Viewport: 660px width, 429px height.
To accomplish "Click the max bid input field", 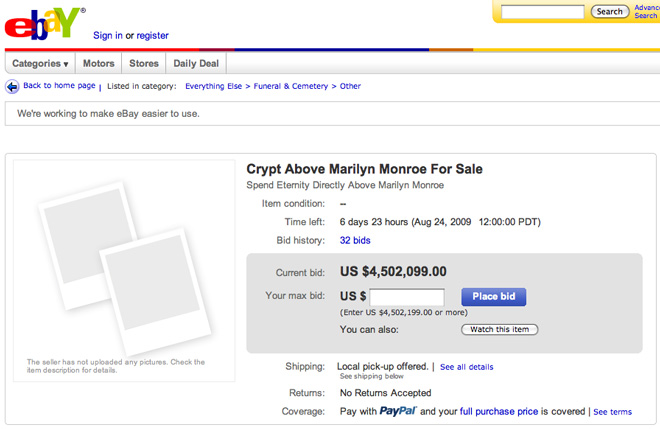I will coord(407,297).
